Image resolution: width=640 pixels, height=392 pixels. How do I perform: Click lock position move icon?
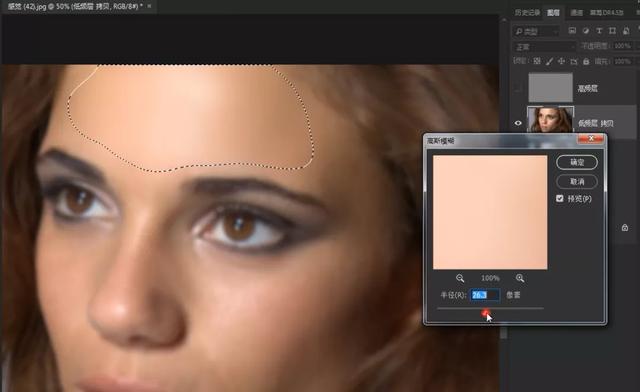coord(561,61)
